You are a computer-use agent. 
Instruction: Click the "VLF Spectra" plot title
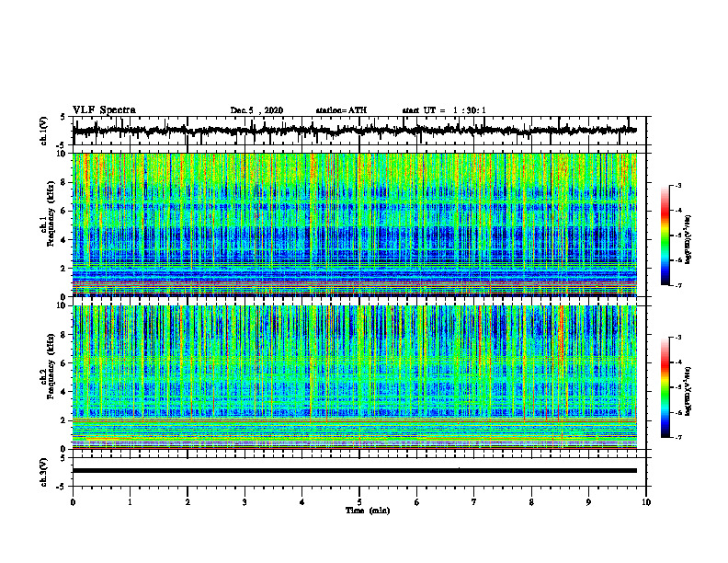[x=104, y=110]
